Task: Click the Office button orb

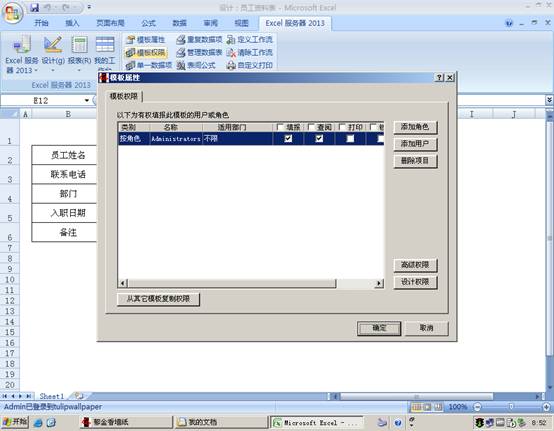Action: [13, 13]
